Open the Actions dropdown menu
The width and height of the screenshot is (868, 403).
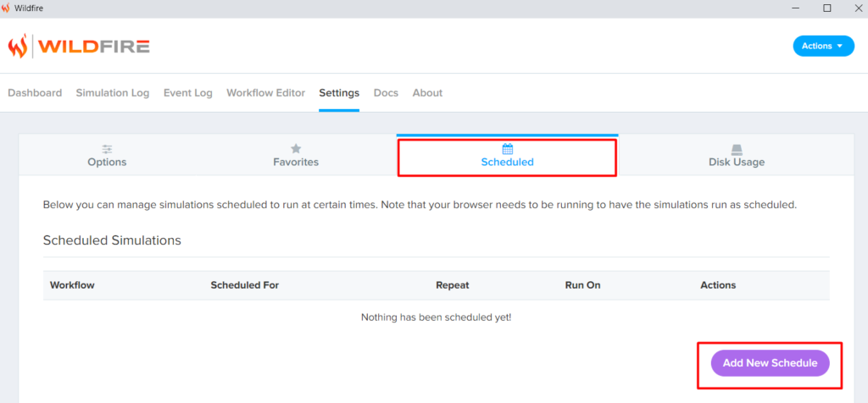point(823,46)
